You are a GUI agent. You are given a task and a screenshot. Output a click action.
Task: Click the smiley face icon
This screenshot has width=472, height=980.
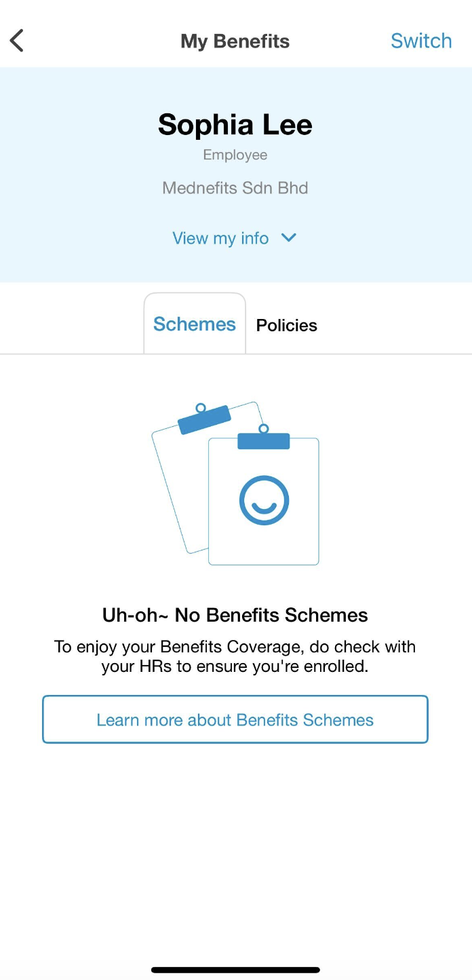(x=264, y=500)
